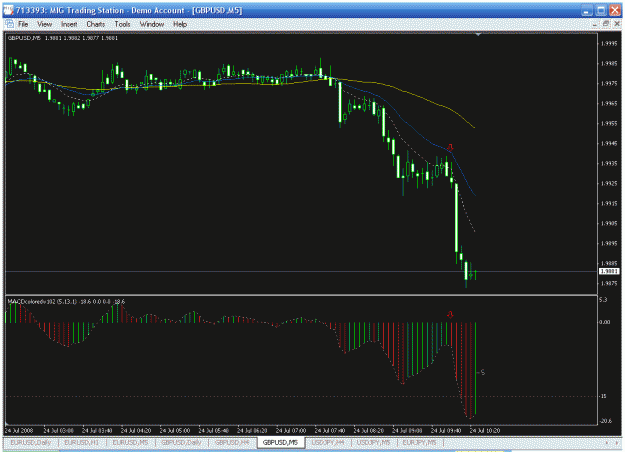Click the tab strip left scroll arrow
Screen dimensions: 625x452
coord(607,442)
